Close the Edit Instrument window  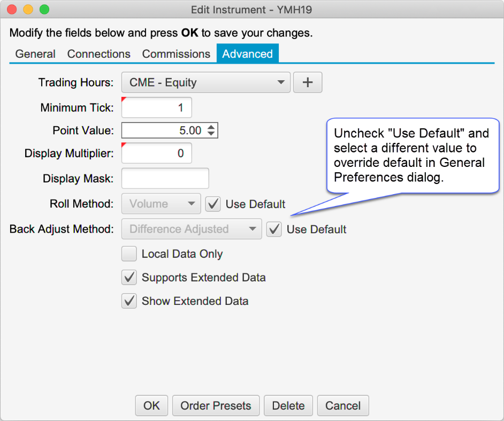12,10
